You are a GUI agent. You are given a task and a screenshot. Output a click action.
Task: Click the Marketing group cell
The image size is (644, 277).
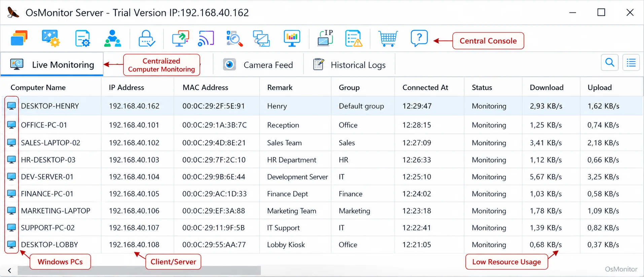coord(354,211)
